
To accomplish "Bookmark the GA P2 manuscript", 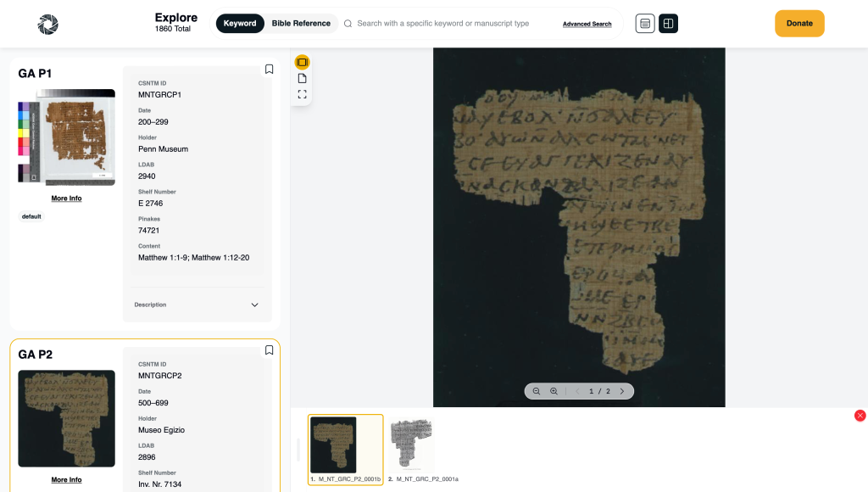I will [269, 349].
